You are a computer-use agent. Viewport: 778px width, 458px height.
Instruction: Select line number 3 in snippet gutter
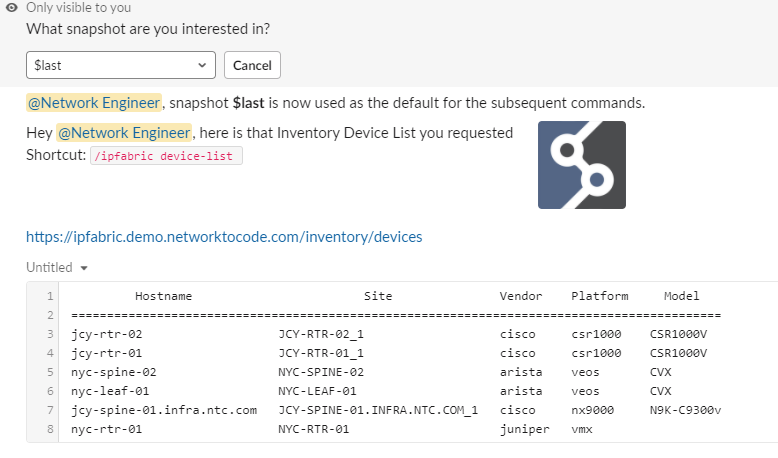pyautogui.click(x=50, y=334)
